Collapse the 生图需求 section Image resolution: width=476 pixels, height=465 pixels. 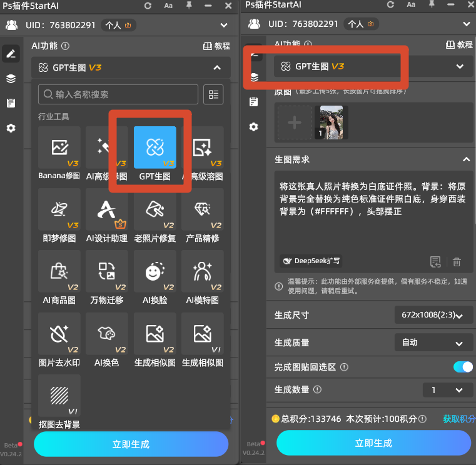click(x=466, y=159)
